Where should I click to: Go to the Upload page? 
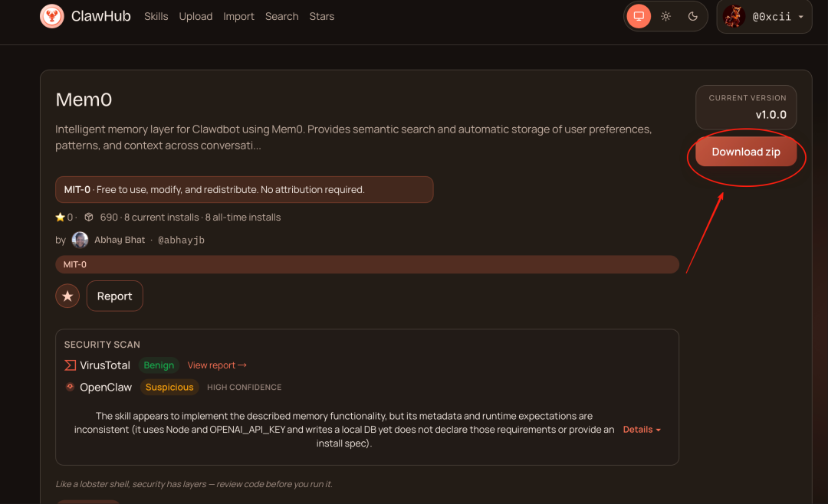[195, 16]
